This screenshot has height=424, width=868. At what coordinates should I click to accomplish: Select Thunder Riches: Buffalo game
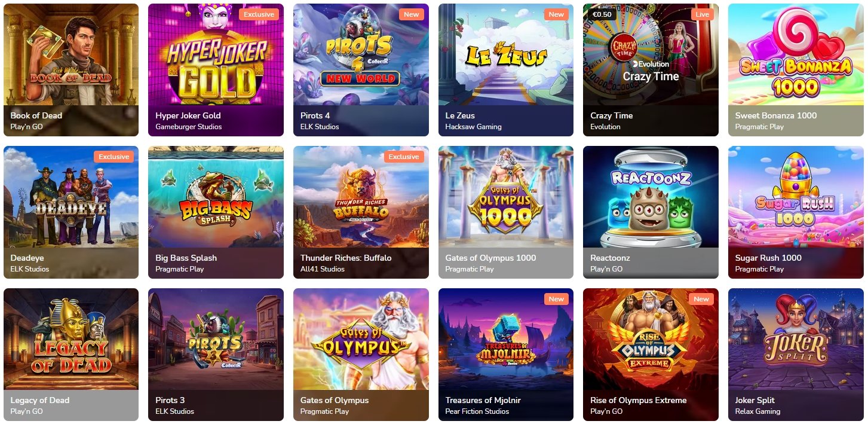coord(361,212)
